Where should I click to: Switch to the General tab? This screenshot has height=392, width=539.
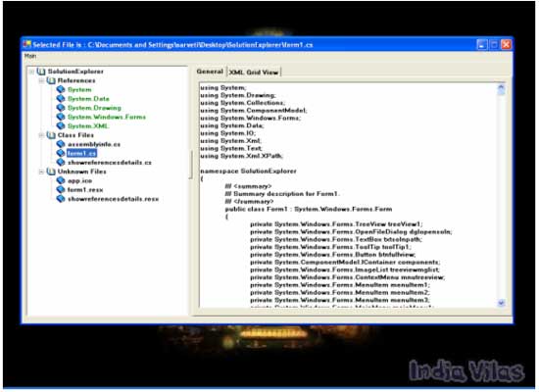(210, 72)
